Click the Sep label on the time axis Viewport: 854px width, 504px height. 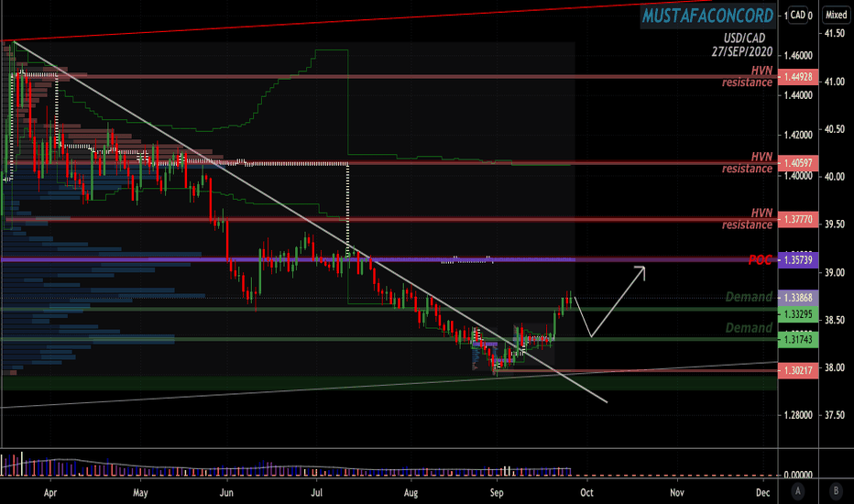click(497, 493)
